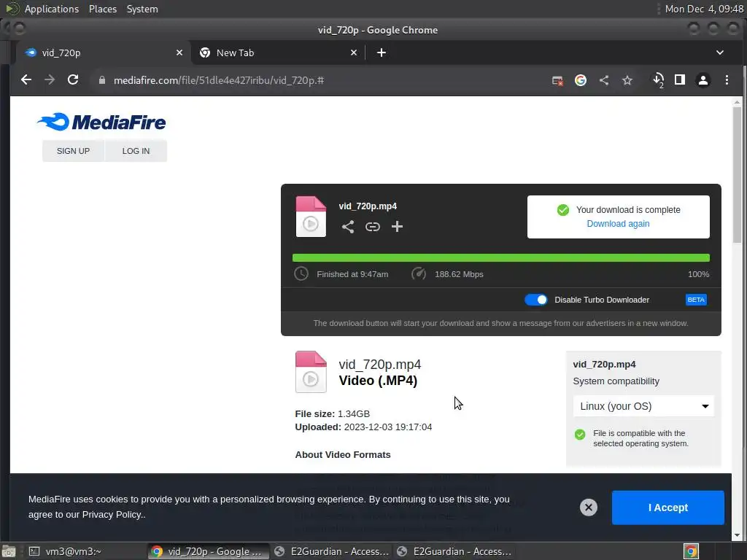
Task: Open Chrome profile menu
Action: [x=703, y=80]
